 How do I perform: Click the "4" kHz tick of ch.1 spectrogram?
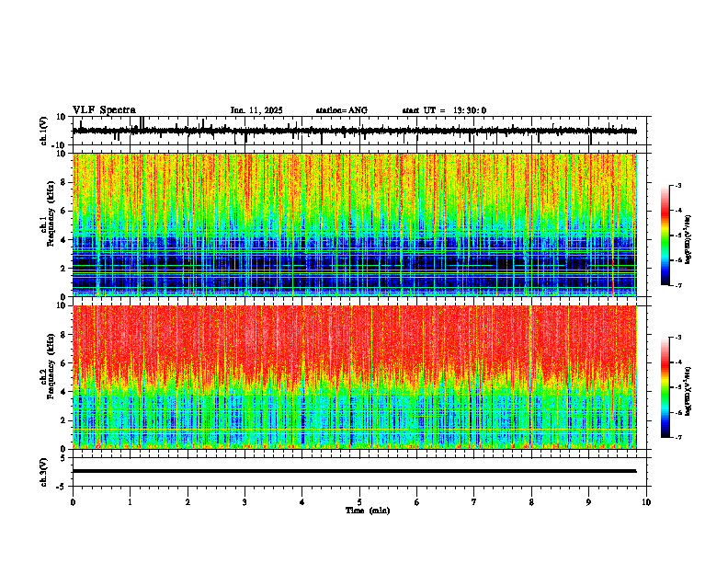(x=63, y=240)
